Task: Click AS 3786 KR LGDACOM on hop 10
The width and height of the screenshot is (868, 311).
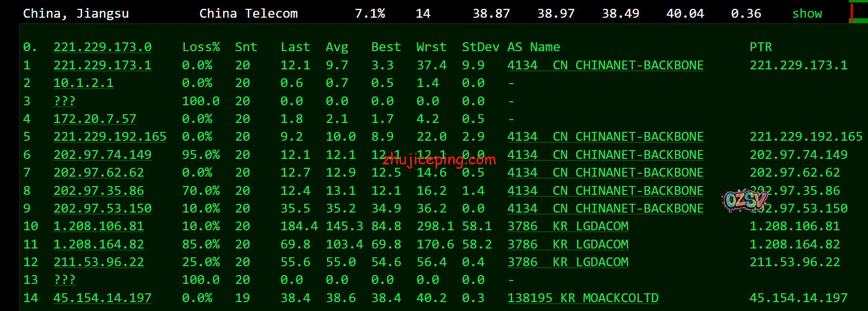Action: [568, 226]
